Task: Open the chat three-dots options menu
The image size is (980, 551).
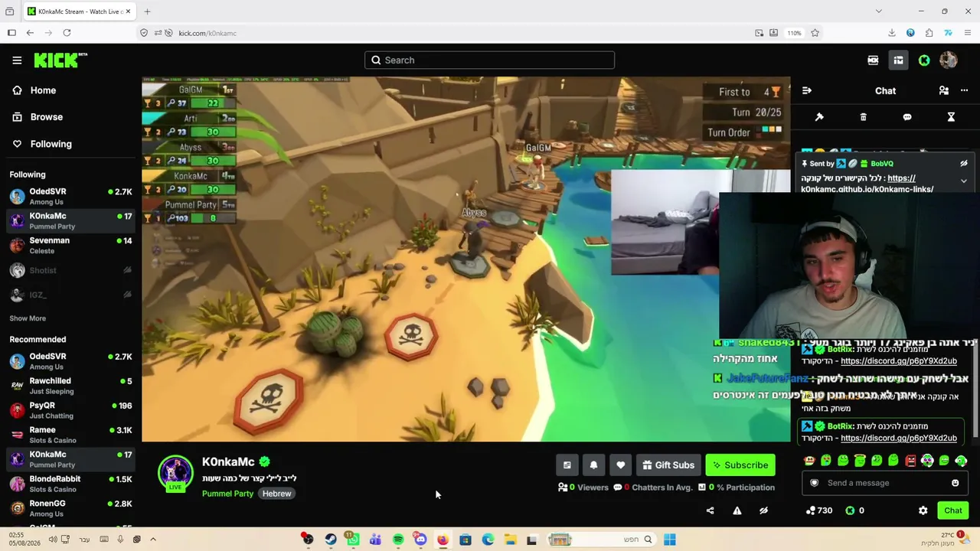Action: click(x=964, y=90)
